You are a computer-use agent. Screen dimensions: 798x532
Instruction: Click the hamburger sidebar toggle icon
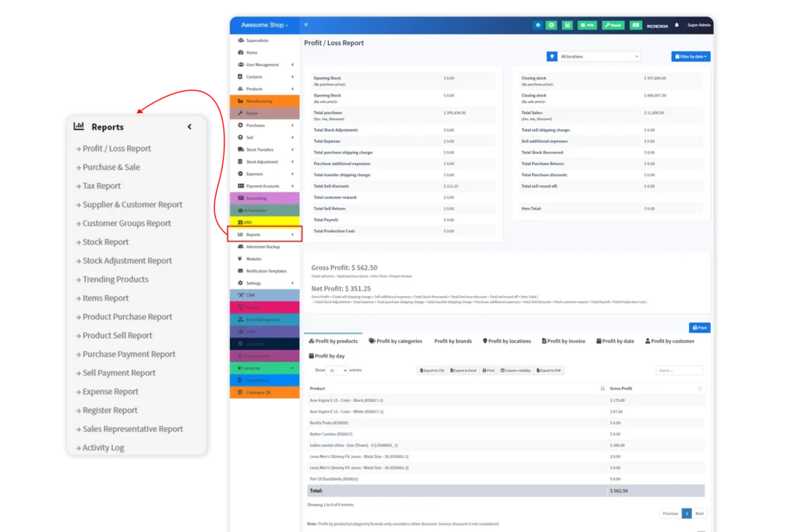coord(306,25)
